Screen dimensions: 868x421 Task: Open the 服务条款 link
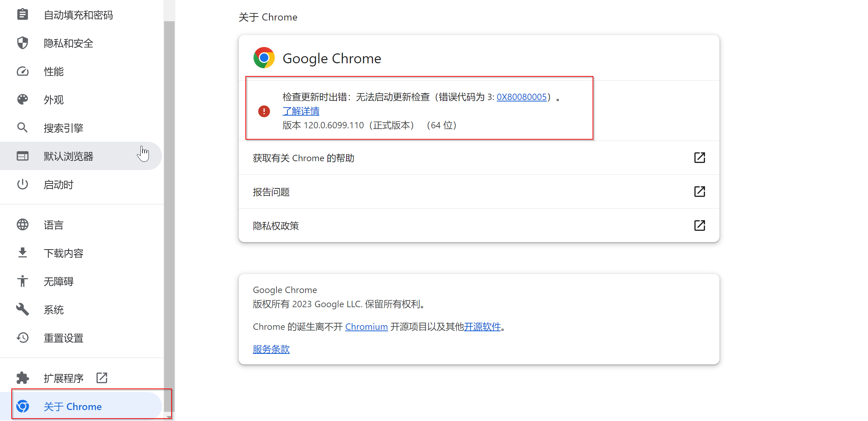tap(271, 349)
